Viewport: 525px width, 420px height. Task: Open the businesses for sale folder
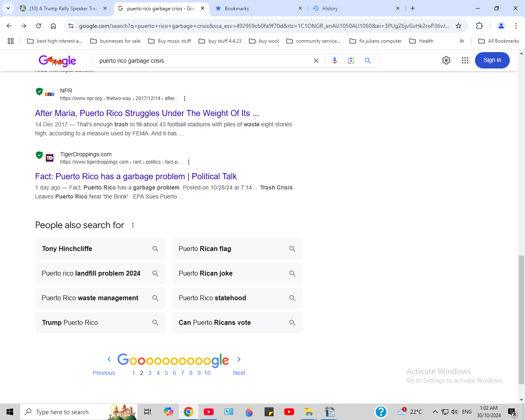(115, 41)
